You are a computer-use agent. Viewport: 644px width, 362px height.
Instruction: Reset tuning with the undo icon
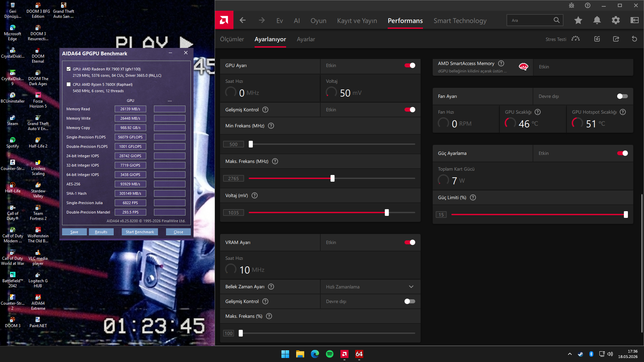[634, 39]
